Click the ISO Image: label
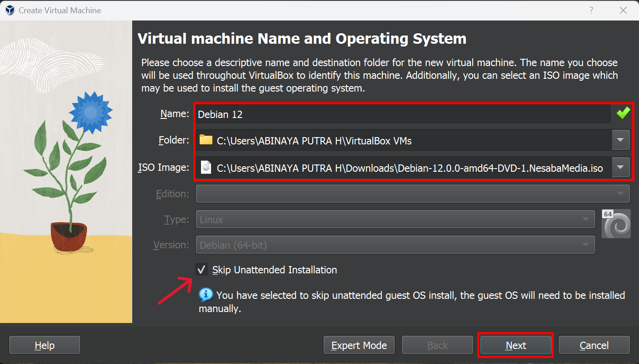Screen dimensions: 639x364 point(164,167)
